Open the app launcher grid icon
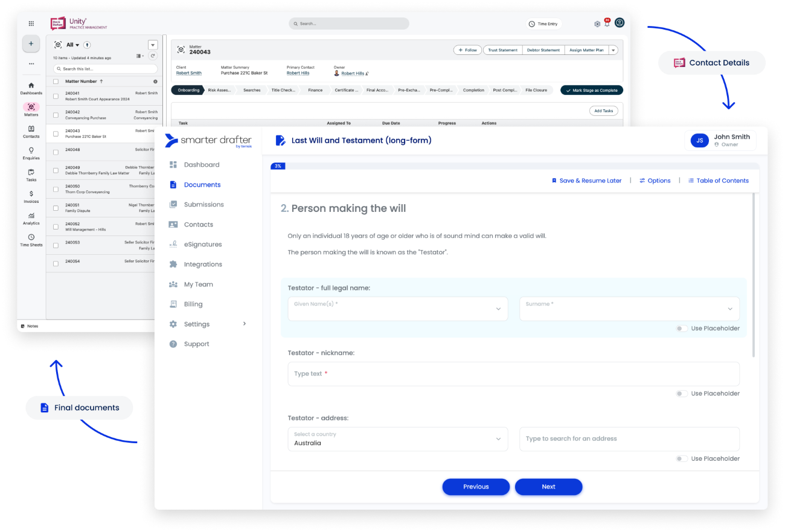The width and height of the screenshot is (785, 532). pyautogui.click(x=31, y=24)
